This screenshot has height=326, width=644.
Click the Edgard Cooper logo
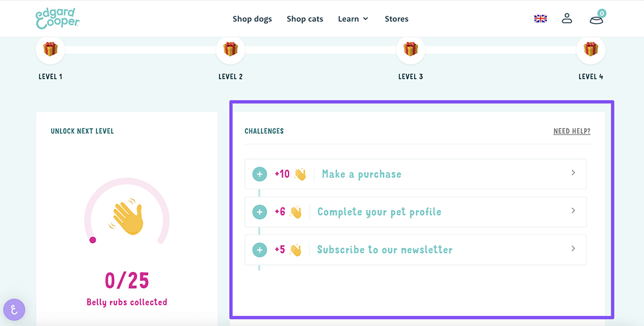click(x=57, y=19)
